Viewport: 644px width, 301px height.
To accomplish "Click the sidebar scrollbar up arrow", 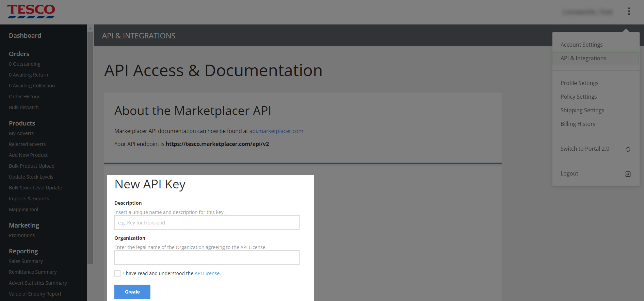I will [90, 28].
